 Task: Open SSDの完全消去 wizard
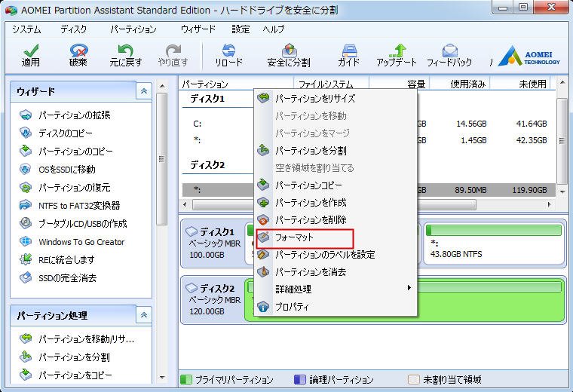point(58,278)
